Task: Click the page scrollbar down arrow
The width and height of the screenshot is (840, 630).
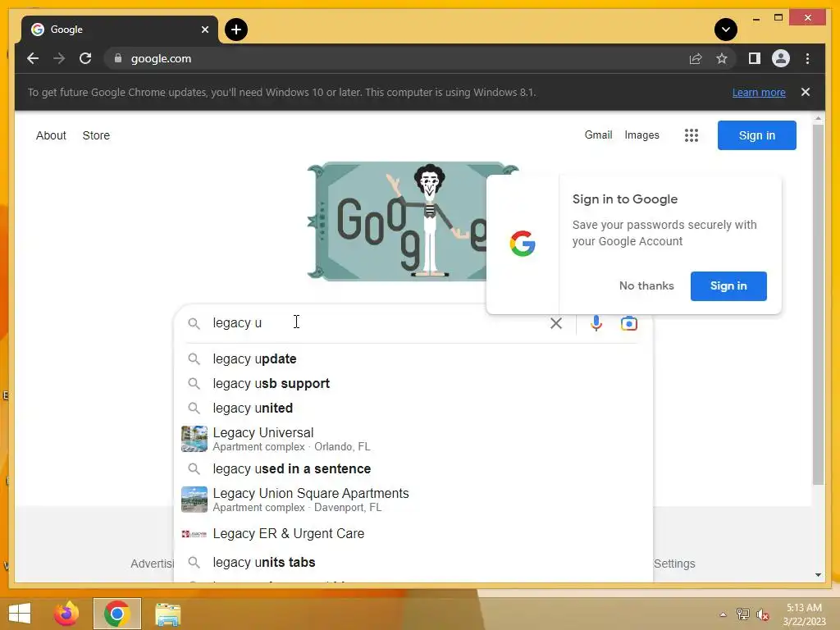Action: 818,575
